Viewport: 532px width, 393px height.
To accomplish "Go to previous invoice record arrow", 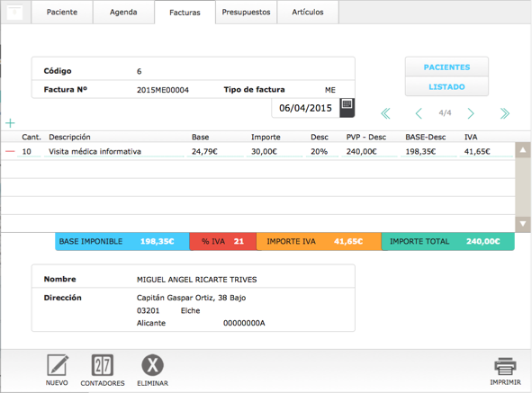I will click(419, 113).
